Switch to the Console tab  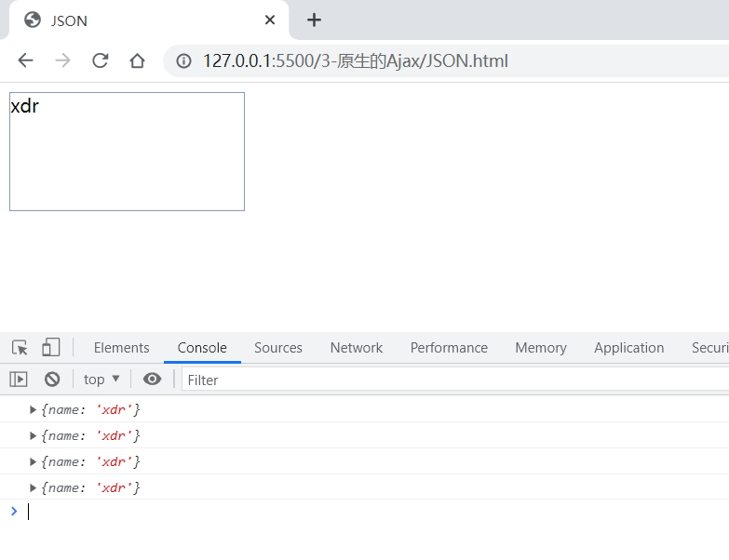[x=202, y=348]
